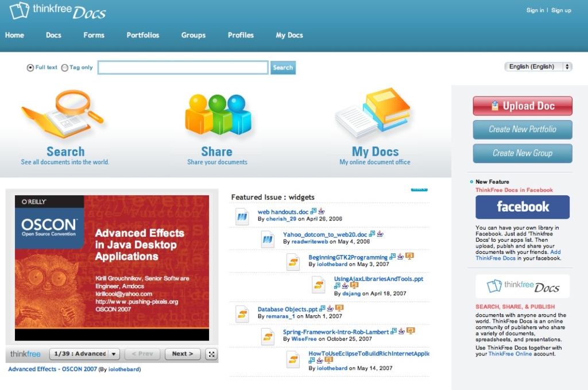
Task: Click the ThinkFree Online link
Action: click(510, 354)
